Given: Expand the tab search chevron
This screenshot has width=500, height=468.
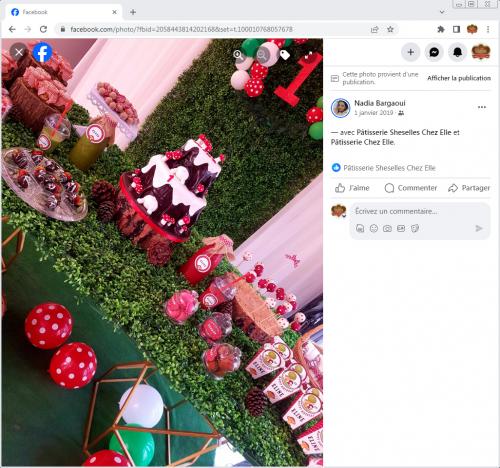Looking at the screenshot, I should pos(442,12).
